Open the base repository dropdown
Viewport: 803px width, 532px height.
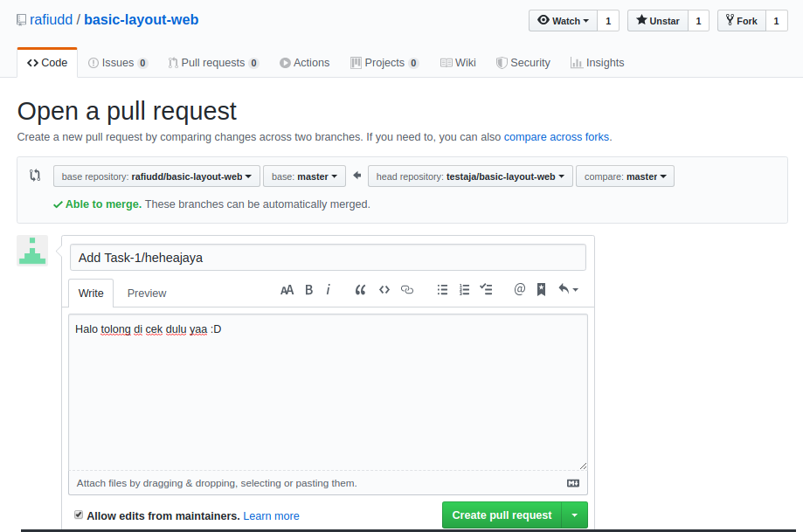[156, 176]
